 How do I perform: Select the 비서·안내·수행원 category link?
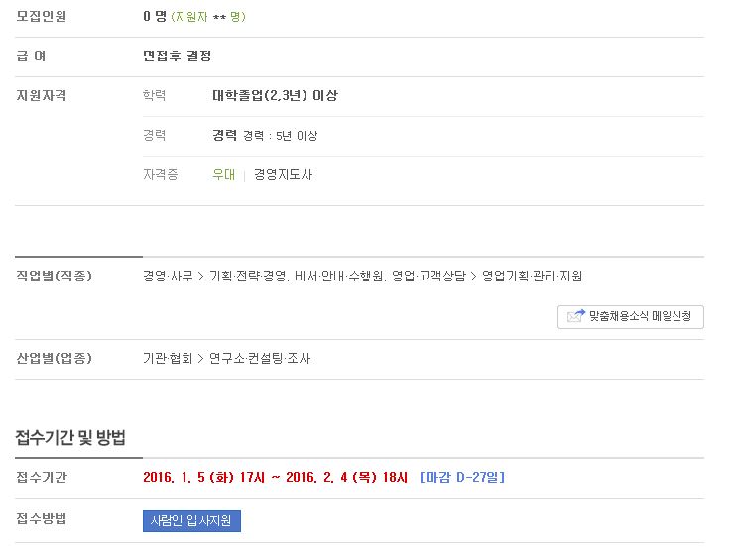(338, 277)
